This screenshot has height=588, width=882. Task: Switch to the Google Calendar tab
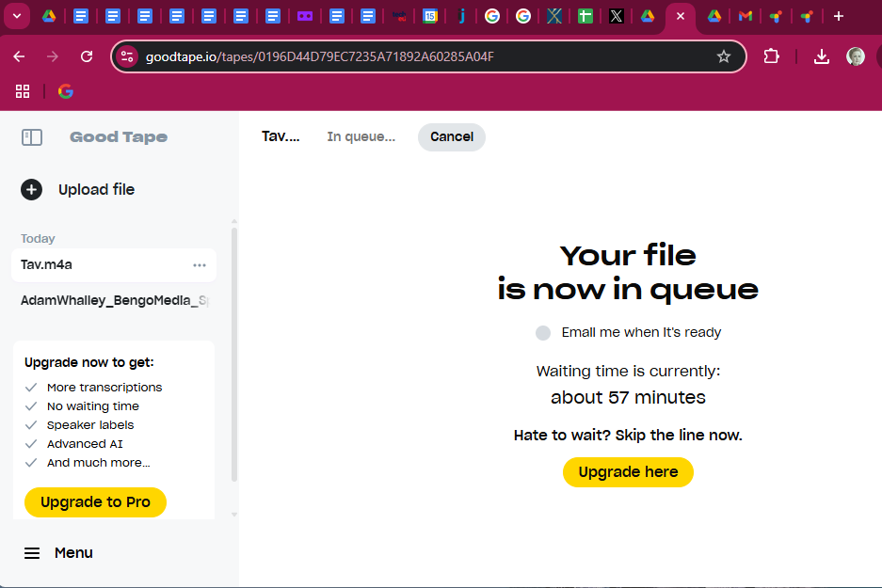430,16
